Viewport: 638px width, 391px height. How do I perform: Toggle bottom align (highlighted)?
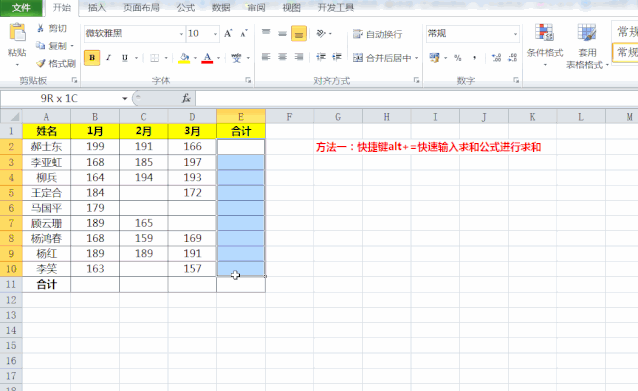(299, 33)
